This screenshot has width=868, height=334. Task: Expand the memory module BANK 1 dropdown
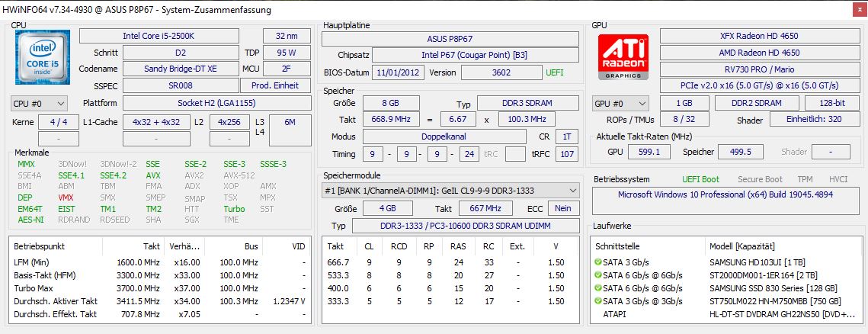450,190
